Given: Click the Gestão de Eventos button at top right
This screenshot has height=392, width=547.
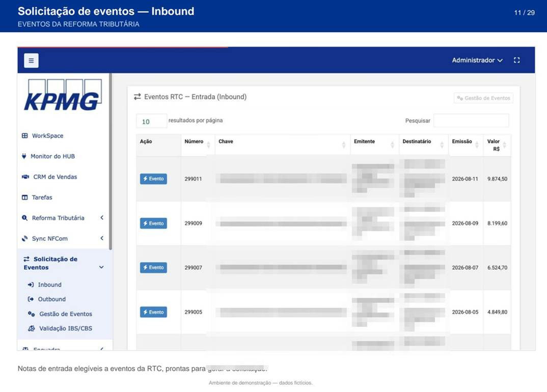Looking at the screenshot, I should 483,98.
